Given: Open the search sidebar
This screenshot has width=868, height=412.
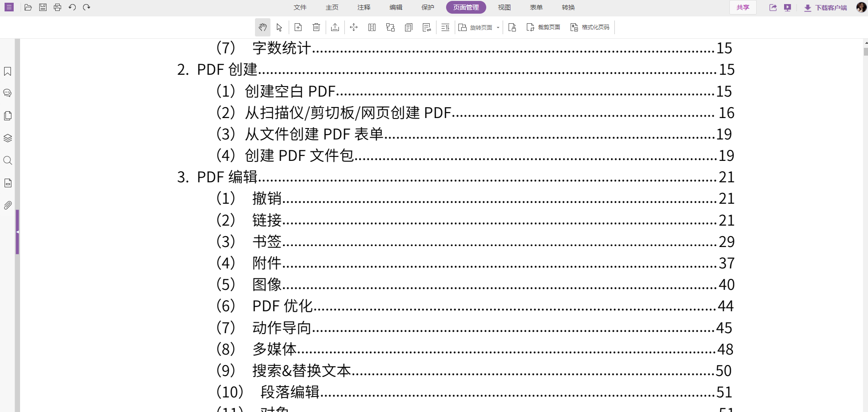Looking at the screenshot, I should click(7, 160).
